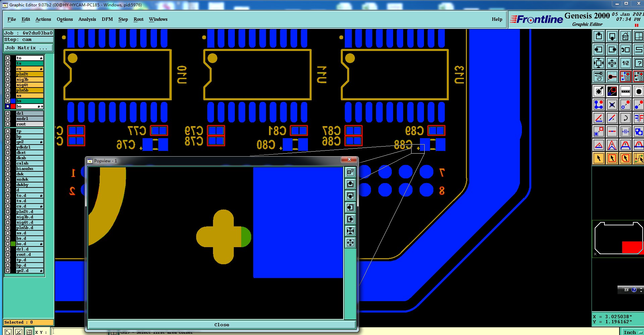The width and height of the screenshot is (644, 335).
Task: Click the rotate arrow tool icon
Action: pyautogui.click(x=625, y=118)
